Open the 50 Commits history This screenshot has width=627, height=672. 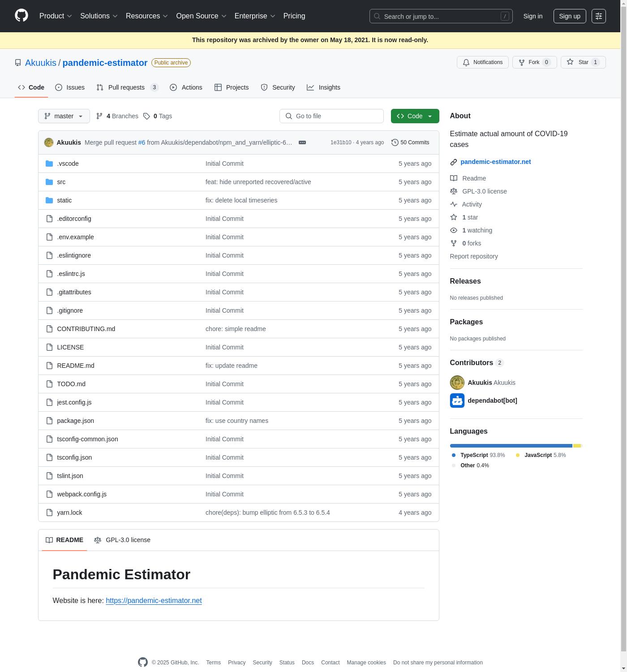click(x=410, y=142)
